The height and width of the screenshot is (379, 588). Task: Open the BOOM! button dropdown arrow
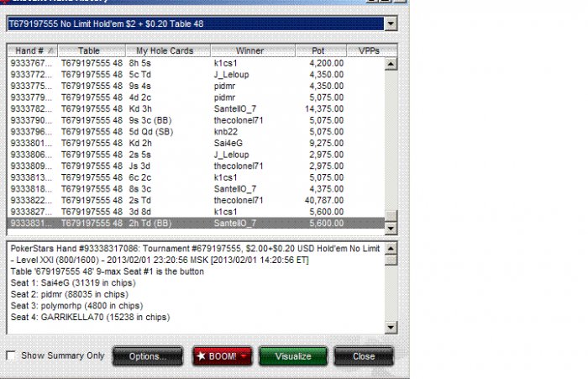[245, 356]
